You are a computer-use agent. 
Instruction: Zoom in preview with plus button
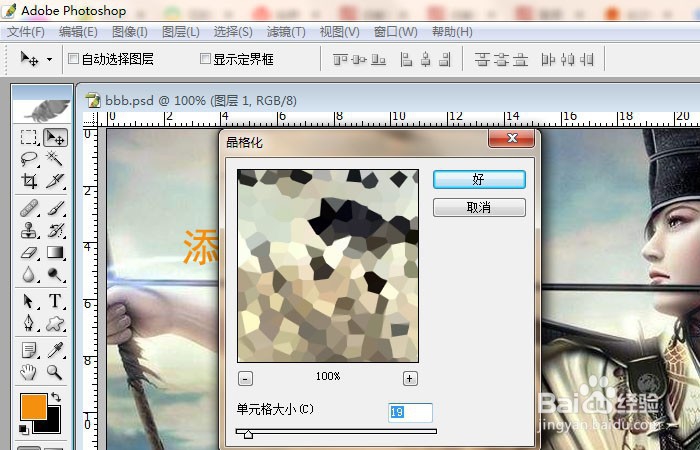coord(410,379)
